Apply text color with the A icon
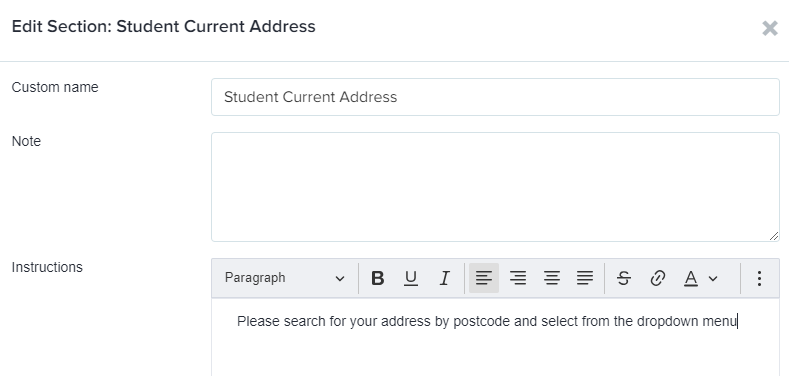 tap(691, 278)
